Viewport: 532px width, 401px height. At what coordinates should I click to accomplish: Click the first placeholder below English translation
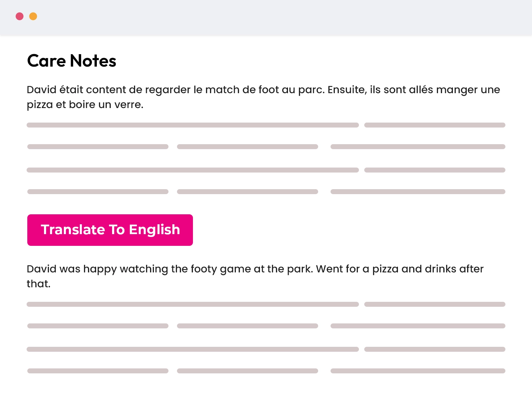click(x=193, y=304)
